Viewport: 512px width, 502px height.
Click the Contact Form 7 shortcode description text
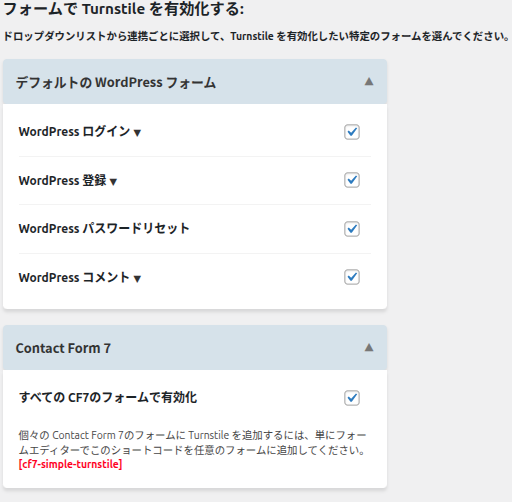[192, 443]
